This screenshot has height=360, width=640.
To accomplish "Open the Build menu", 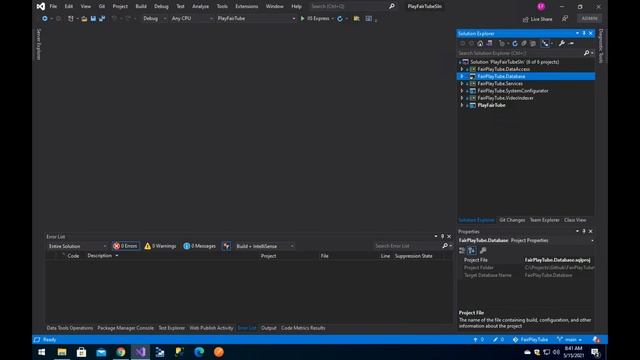I will 141,6.
